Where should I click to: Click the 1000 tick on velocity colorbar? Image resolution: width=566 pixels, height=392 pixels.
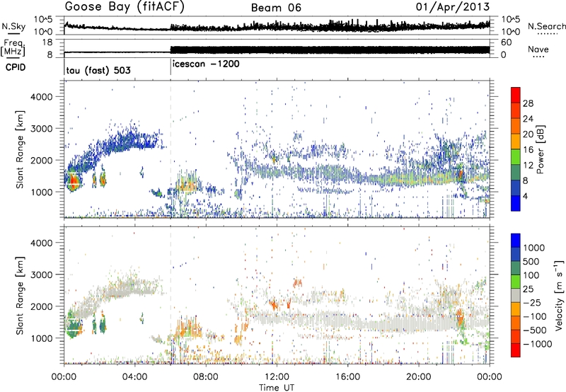click(x=534, y=248)
